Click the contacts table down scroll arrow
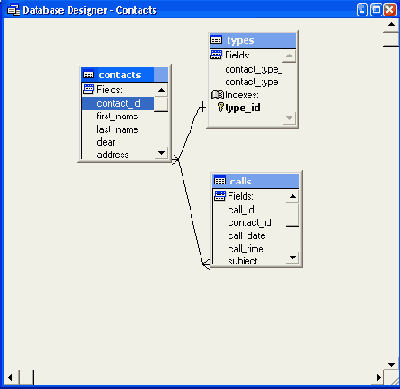400x389 pixels. [161, 153]
